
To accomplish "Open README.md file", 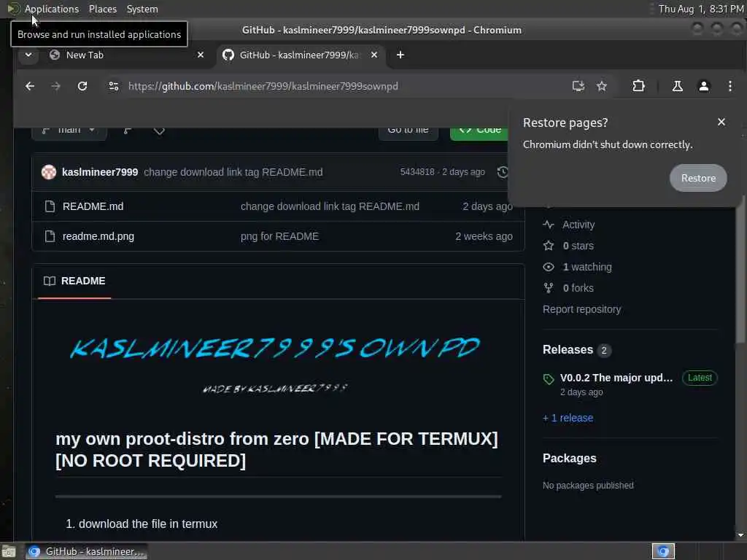I will (93, 206).
